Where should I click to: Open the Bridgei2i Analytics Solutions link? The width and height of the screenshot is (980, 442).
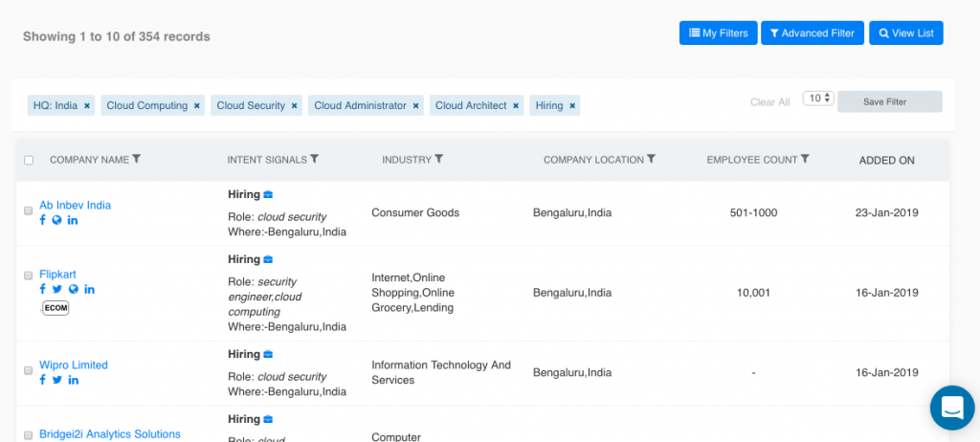(x=110, y=434)
